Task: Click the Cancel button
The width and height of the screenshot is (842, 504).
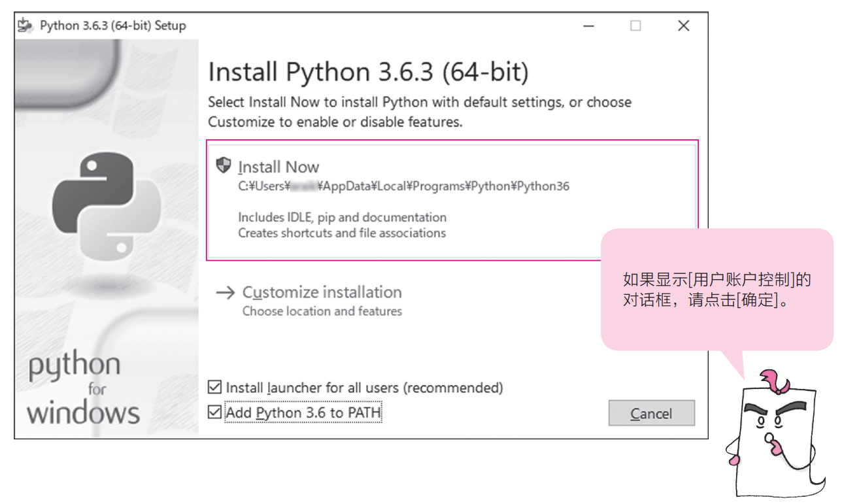Action: [x=651, y=413]
